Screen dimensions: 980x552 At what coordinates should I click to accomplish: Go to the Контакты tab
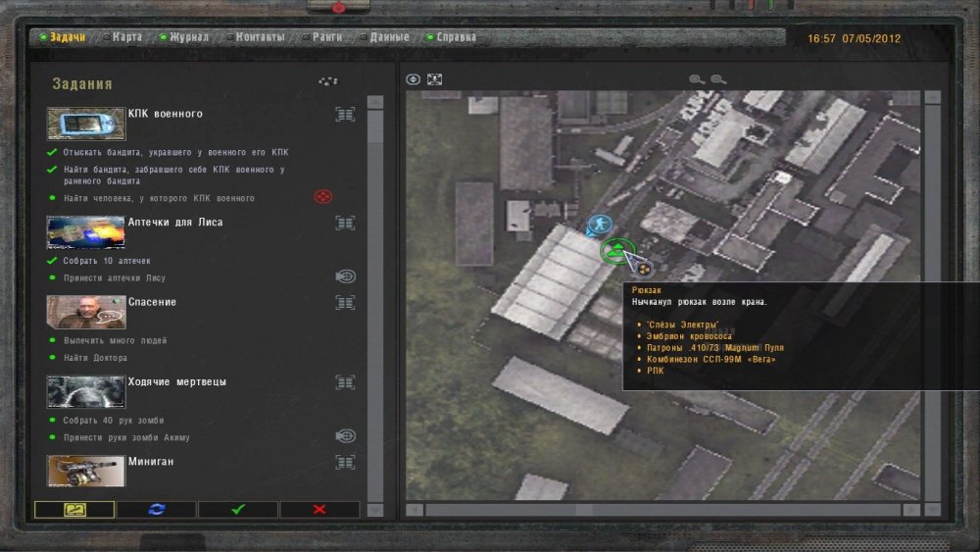(x=256, y=37)
